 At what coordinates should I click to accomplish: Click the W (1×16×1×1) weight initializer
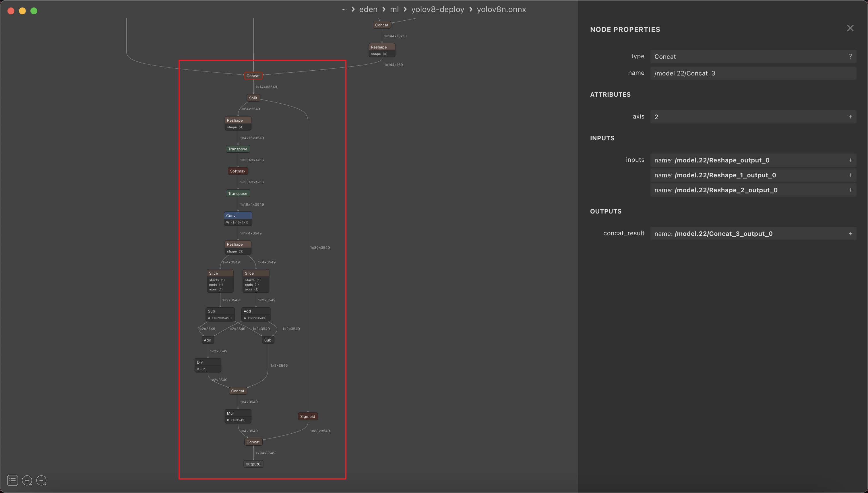click(237, 222)
